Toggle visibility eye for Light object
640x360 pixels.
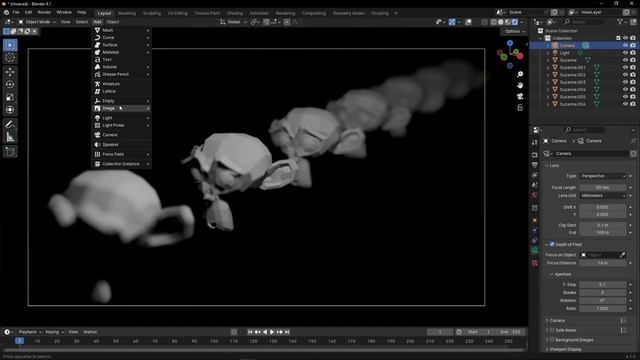625,53
